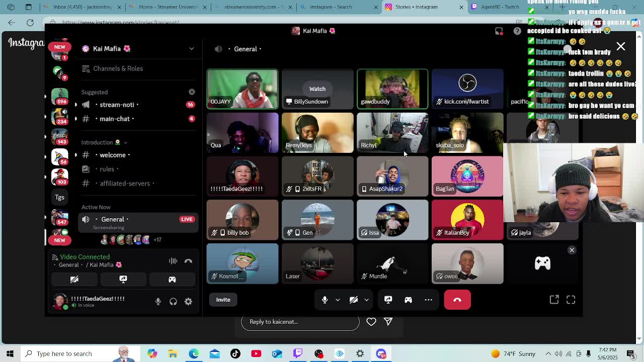
Task: Open Channels & Roles
Action: 118,68
